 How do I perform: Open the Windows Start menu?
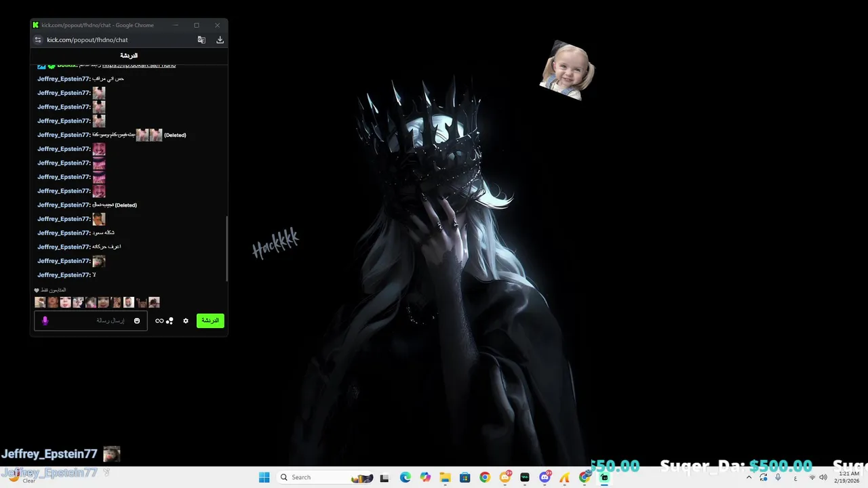(x=264, y=477)
